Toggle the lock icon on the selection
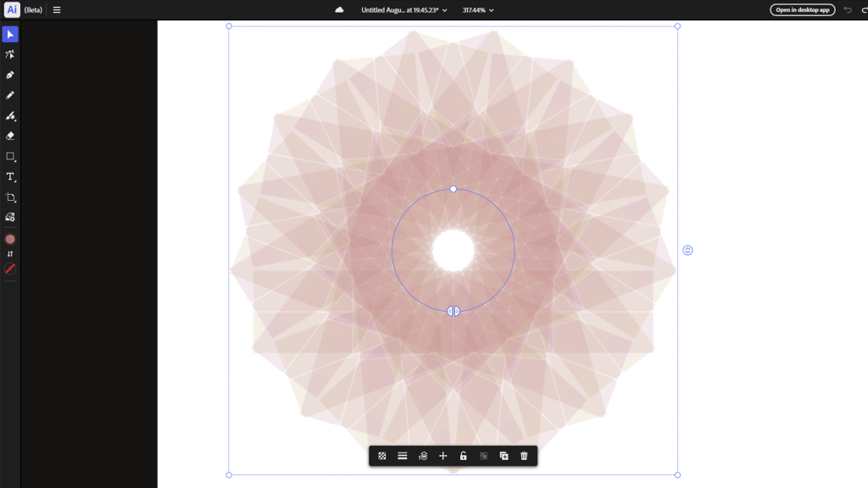Image resolution: width=868 pixels, height=488 pixels. coord(463,456)
